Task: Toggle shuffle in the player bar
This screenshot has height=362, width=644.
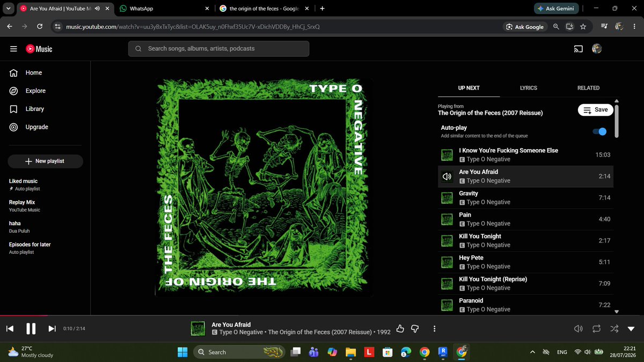Action: [614, 329]
